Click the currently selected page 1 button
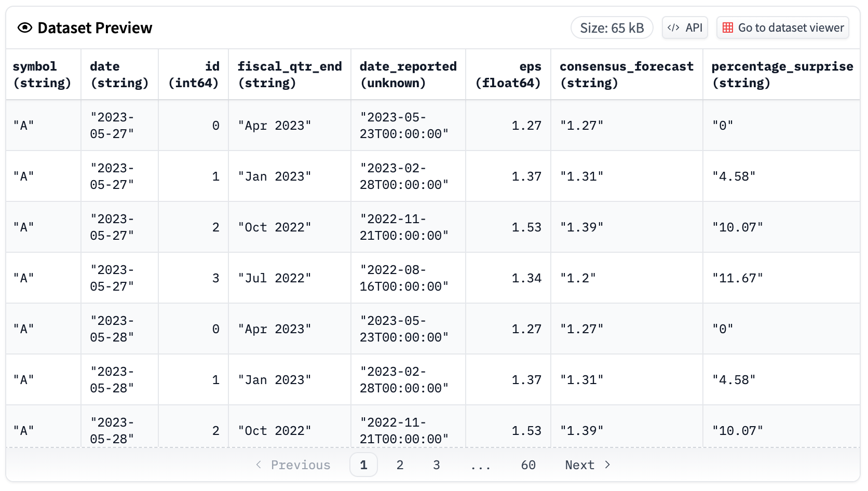This screenshot has width=868, height=491. pos(363,465)
